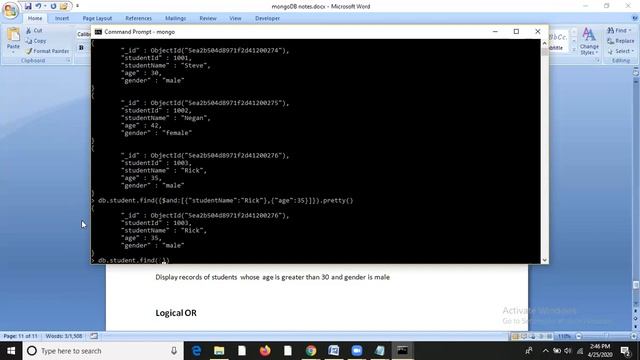Select Print Layout view in status bar
The image size is (640, 360).
tap(516, 336)
